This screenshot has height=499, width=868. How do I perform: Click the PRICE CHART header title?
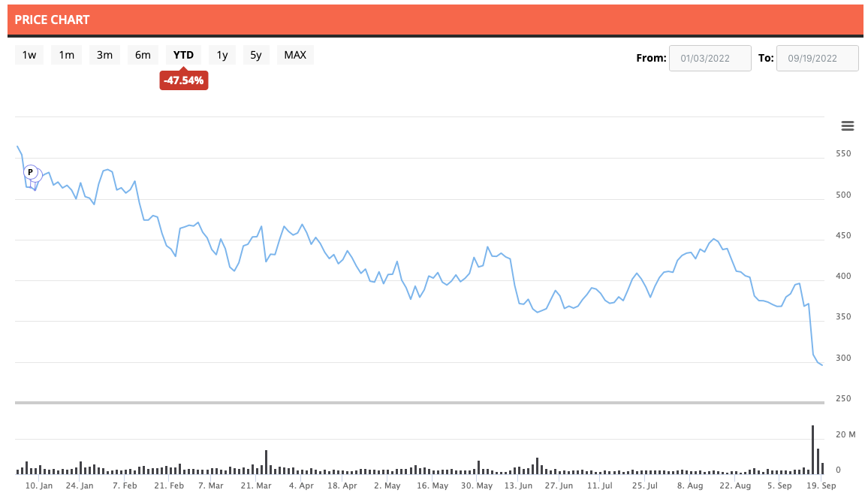tap(53, 20)
